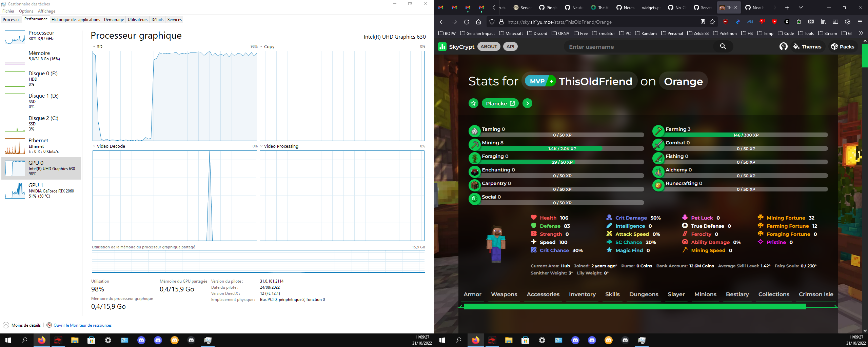Viewport: 868px width, 347px height.
Task: Click the Taming skill icon
Action: pyautogui.click(x=475, y=131)
